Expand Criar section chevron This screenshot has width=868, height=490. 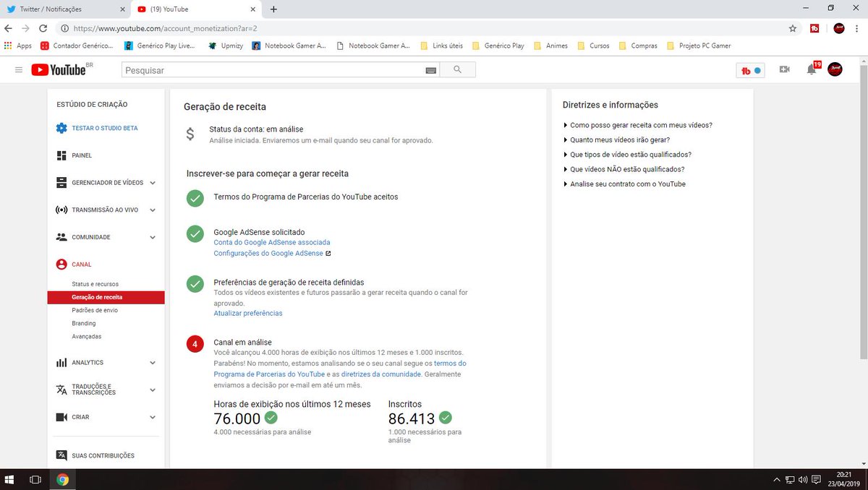click(x=153, y=417)
